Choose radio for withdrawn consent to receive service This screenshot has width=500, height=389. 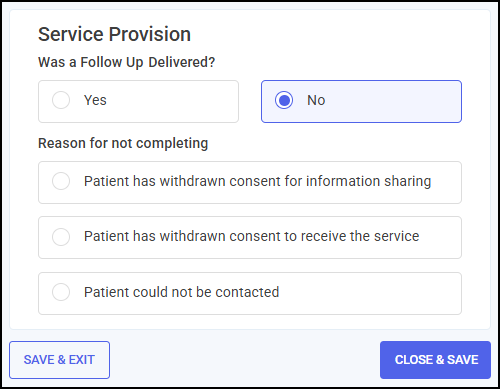click(x=61, y=237)
